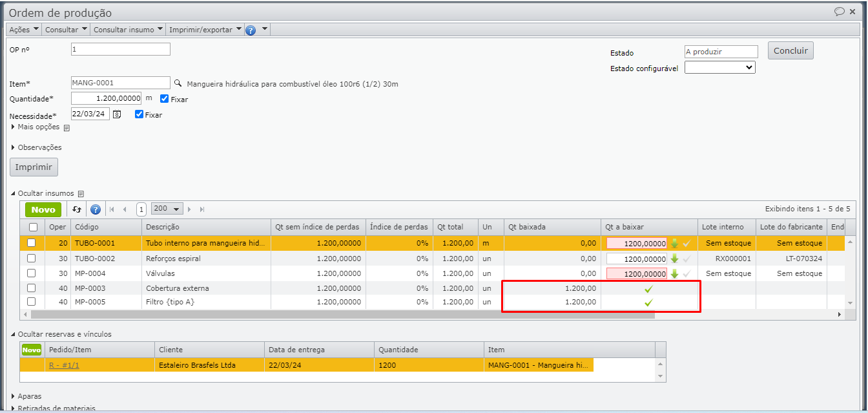Click the Quantidade input field
The image size is (868, 413).
coord(106,98)
